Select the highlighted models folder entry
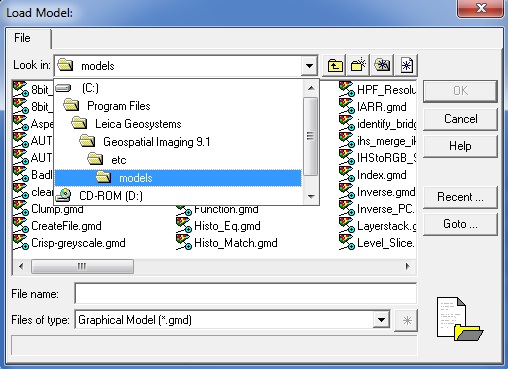This screenshot has height=369, width=508. (178, 178)
